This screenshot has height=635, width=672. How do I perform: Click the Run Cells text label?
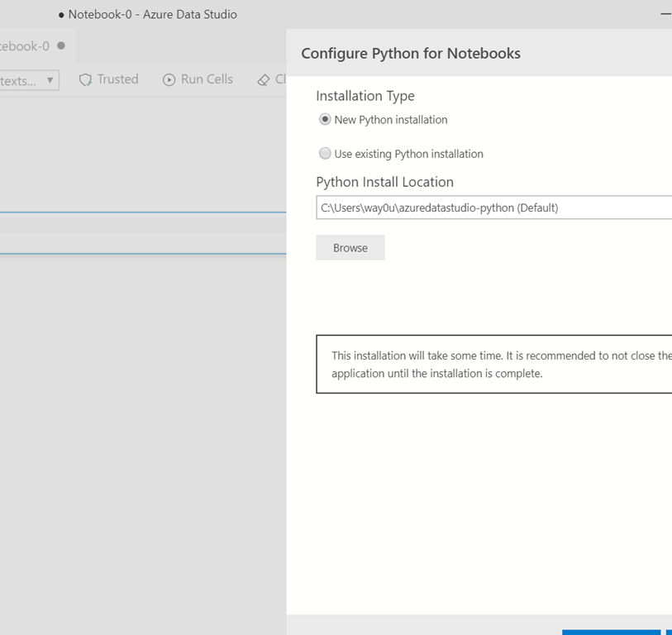(207, 79)
